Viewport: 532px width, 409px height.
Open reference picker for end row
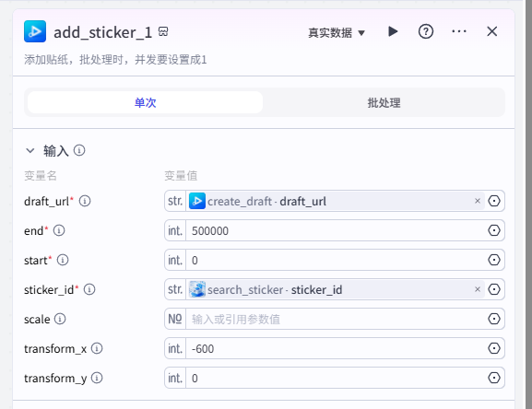click(494, 230)
